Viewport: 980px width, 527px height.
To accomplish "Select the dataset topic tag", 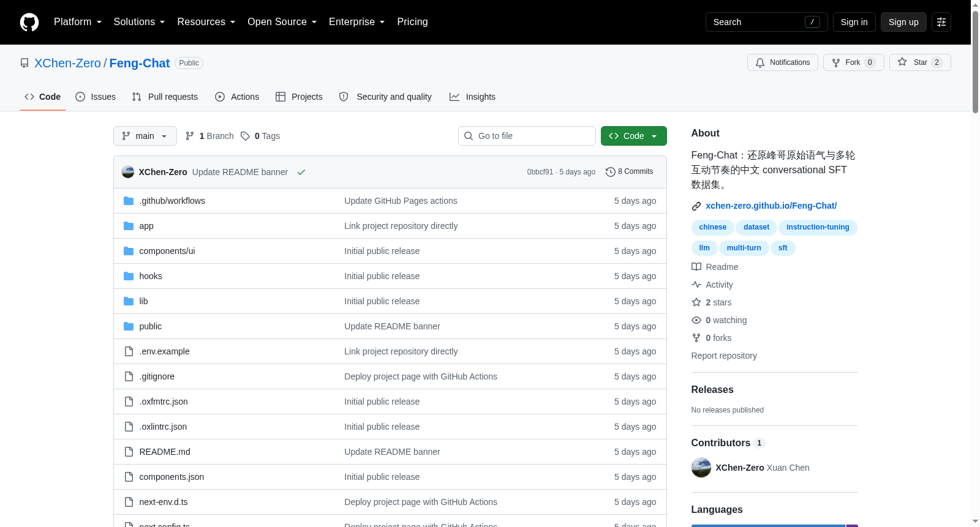I will tap(756, 227).
